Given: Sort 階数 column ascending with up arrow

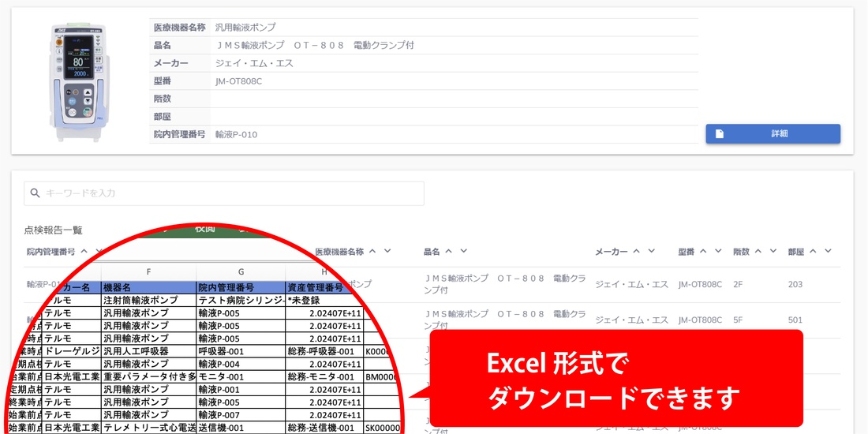Looking at the screenshot, I should [x=758, y=251].
